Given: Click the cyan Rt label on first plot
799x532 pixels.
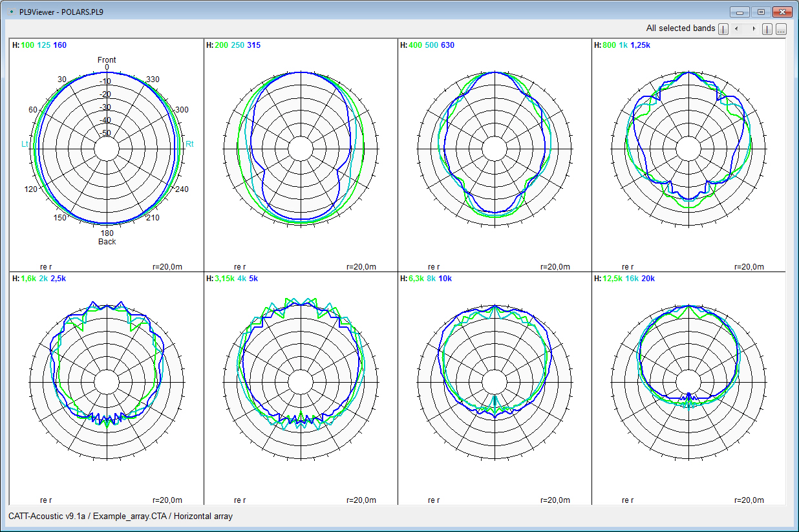Looking at the screenshot, I should click(189, 144).
